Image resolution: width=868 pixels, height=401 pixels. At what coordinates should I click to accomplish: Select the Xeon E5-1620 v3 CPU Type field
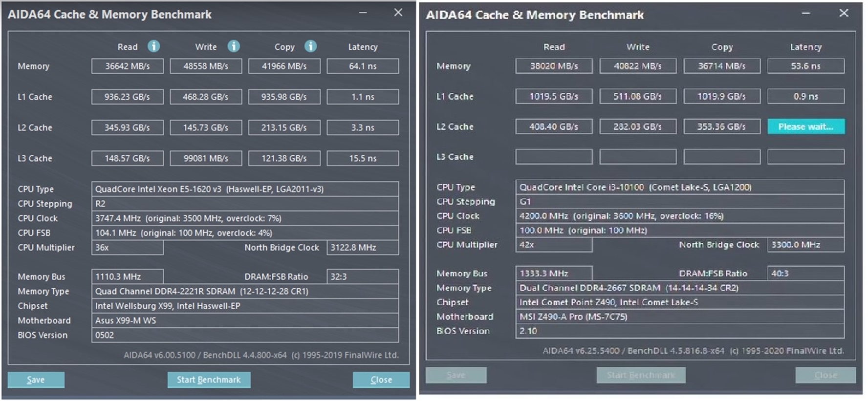pyautogui.click(x=244, y=189)
